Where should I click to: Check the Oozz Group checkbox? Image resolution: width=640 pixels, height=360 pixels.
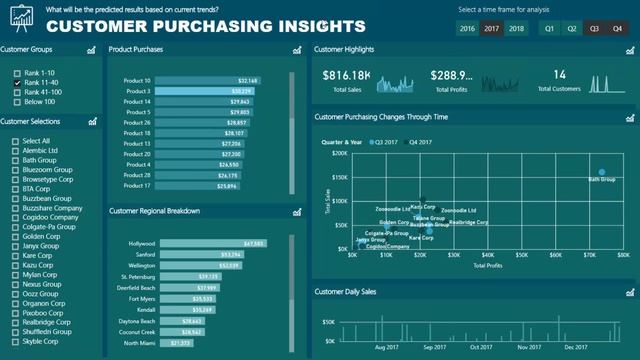point(16,294)
